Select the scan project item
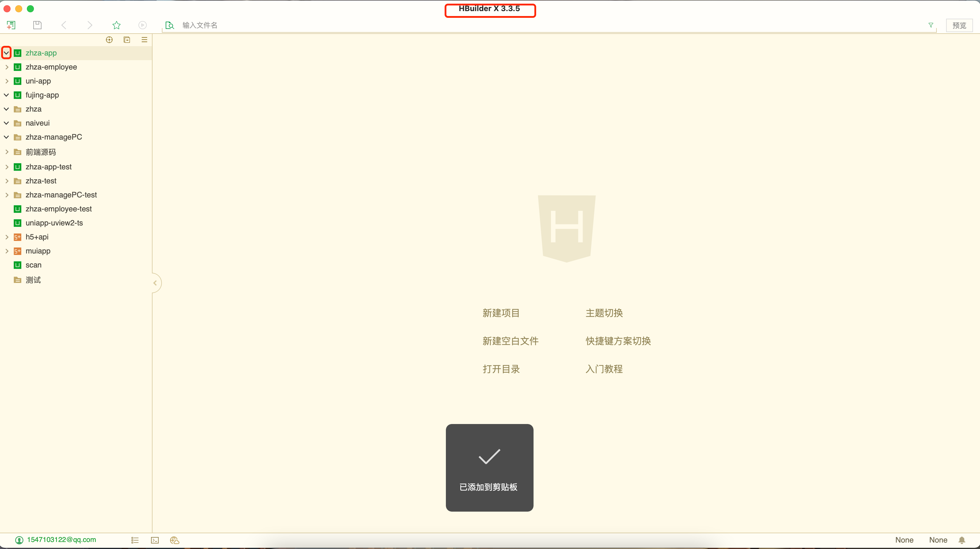This screenshot has height=549, width=980. click(34, 265)
